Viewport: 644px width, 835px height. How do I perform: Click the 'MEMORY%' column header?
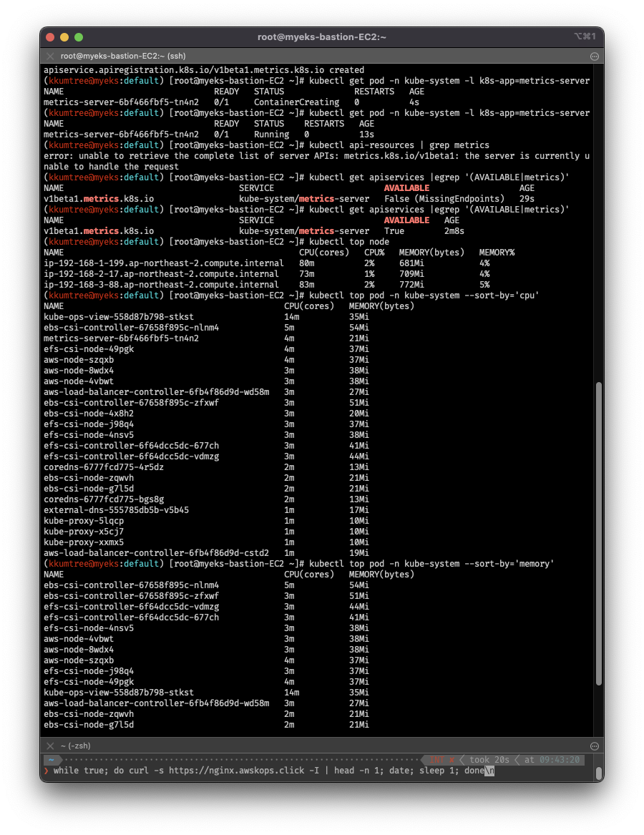coord(497,253)
